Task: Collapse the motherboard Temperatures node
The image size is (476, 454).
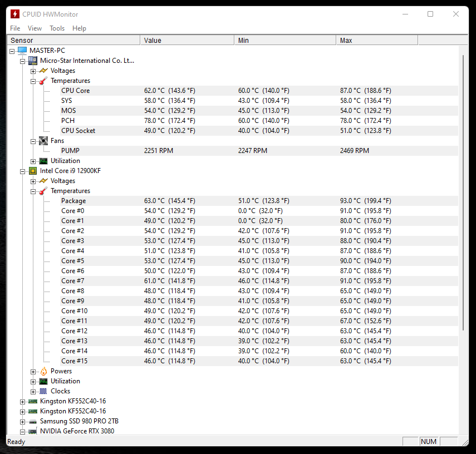Action: 33,81
